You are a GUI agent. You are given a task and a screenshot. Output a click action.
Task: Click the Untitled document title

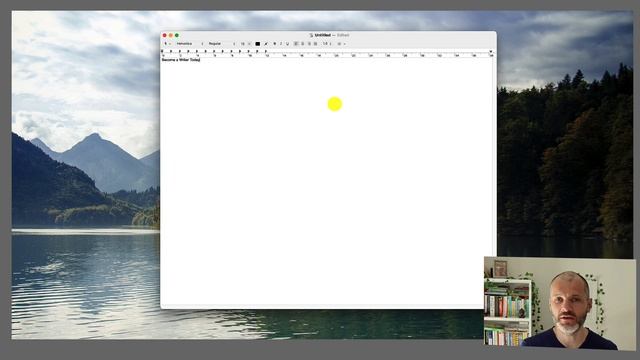click(322, 35)
